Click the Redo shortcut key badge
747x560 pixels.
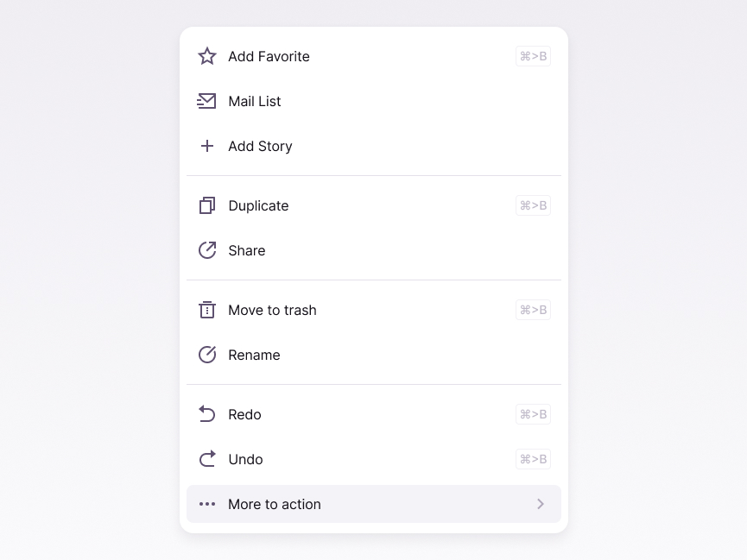[x=533, y=414]
